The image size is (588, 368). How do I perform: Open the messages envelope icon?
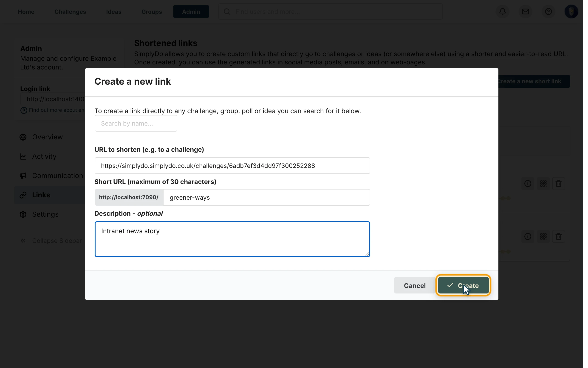(525, 11)
